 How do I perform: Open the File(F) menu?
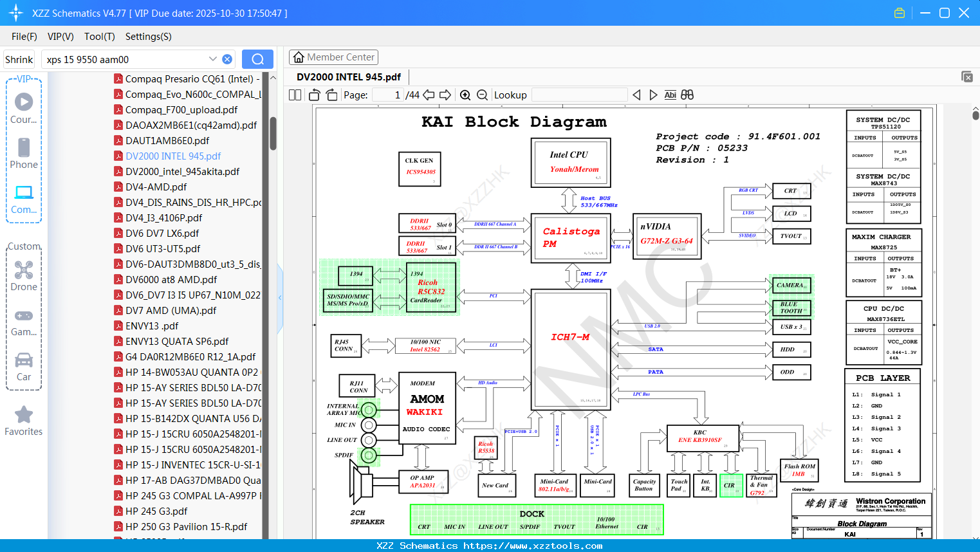click(24, 37)
